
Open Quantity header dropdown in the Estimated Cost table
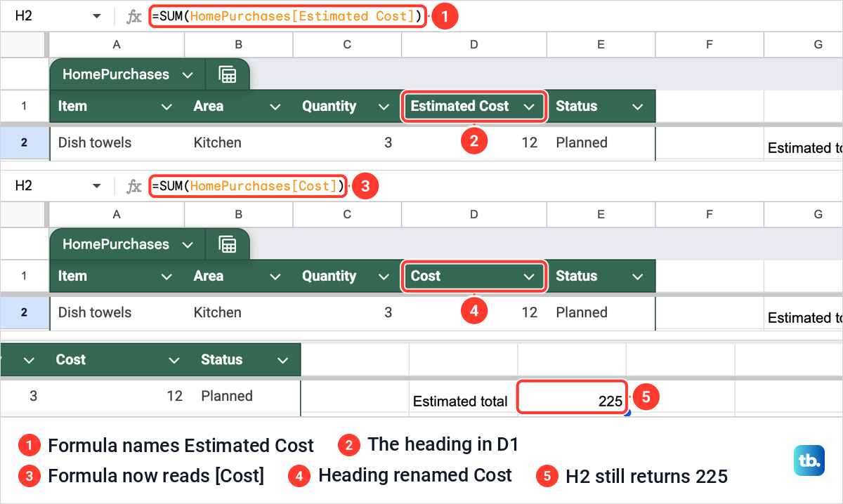[384, 107]
